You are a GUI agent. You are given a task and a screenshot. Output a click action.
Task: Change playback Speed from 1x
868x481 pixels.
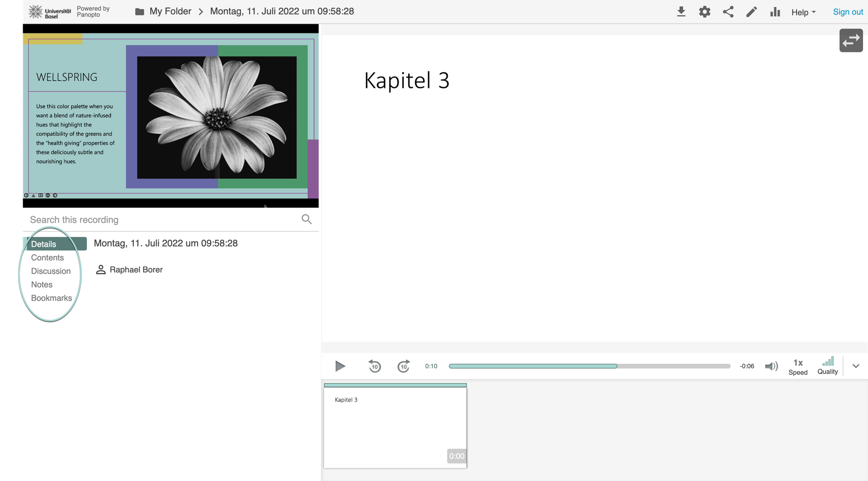(797, 366)
